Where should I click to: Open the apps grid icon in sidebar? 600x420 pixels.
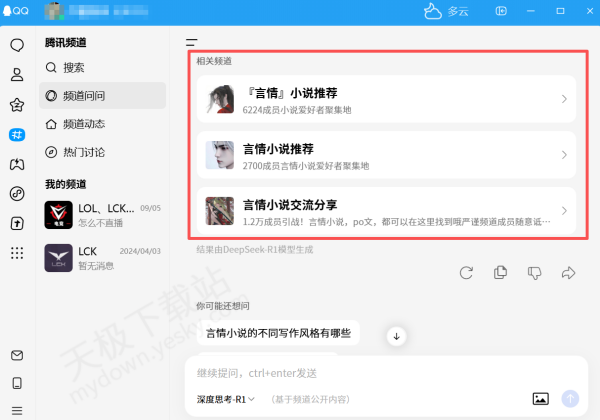[17, 253]
